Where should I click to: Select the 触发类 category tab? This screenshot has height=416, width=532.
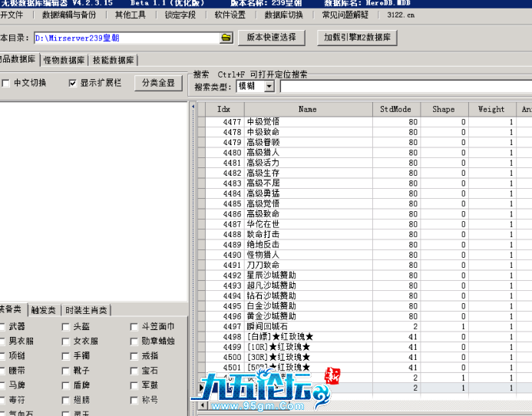[44, 310]
